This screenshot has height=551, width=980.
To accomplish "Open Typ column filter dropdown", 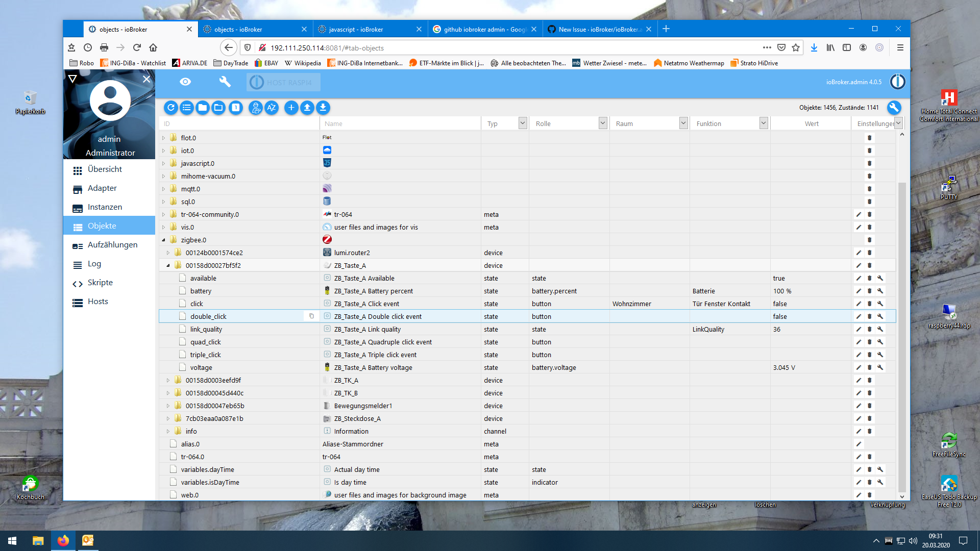I will coord(522,123).
